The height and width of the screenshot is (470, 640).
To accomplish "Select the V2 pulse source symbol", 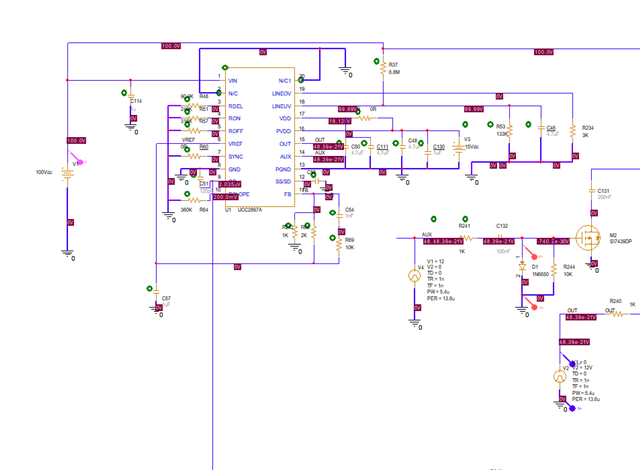I will [560, 377].
